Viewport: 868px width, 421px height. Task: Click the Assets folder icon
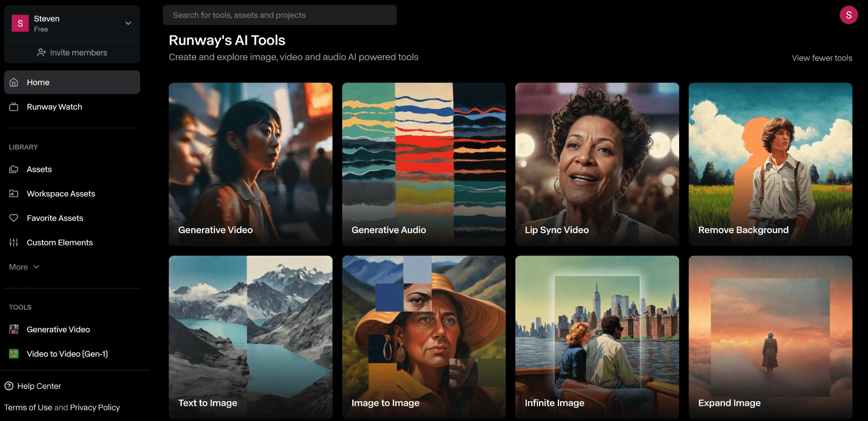click(14, 169)
